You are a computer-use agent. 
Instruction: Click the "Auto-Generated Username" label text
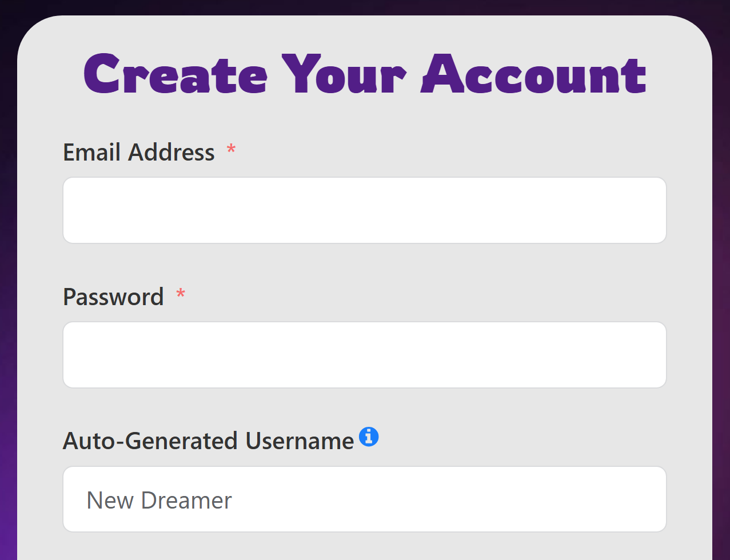click(208, 441)
